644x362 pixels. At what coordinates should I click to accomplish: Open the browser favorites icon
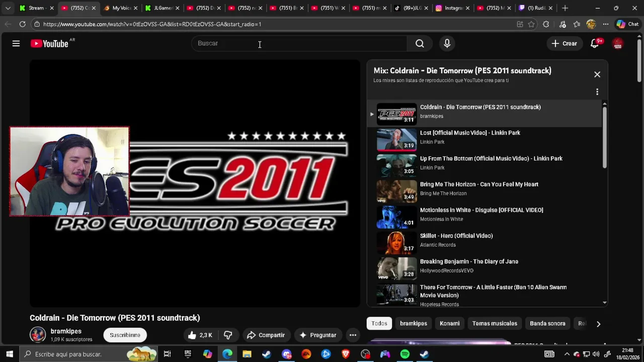click(577, 24)
